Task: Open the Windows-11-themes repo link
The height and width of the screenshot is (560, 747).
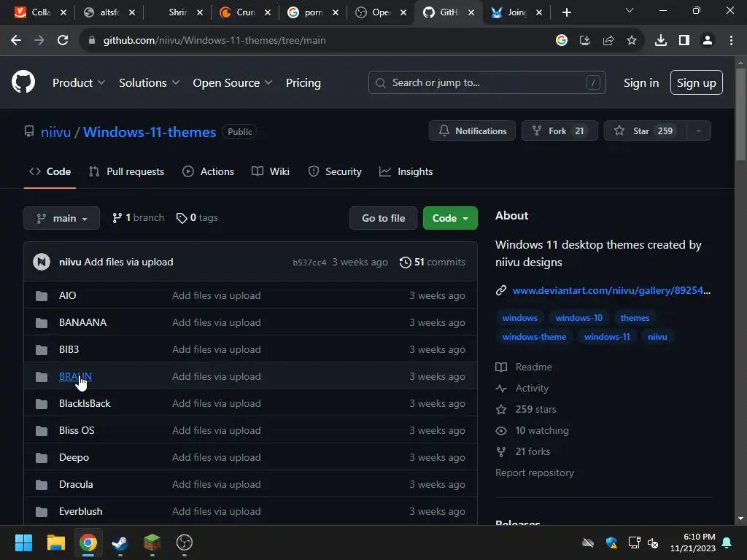Action: click(150, 132)
